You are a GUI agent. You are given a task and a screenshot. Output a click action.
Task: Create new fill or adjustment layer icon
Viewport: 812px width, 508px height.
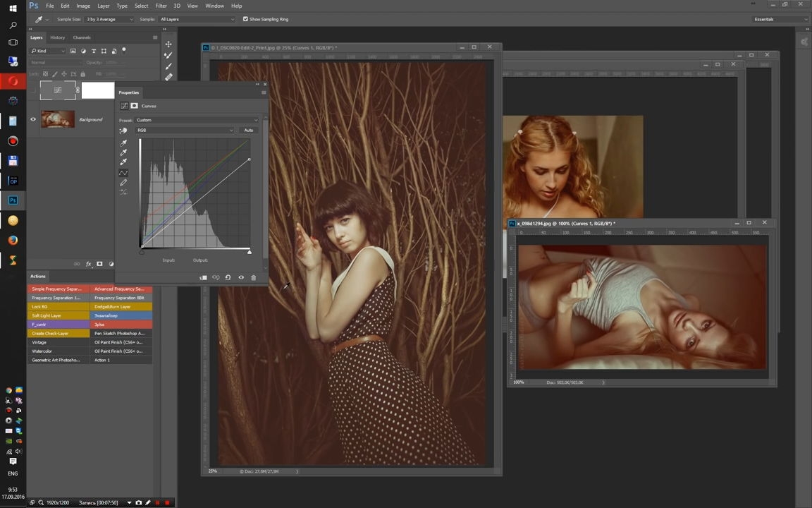pyautogui.click(x=111, y=264)
